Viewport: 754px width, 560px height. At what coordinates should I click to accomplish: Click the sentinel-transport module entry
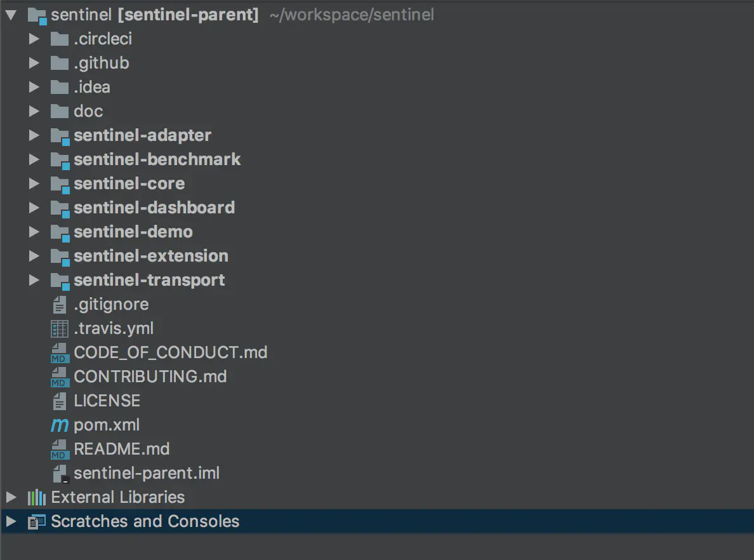point(149,280)
